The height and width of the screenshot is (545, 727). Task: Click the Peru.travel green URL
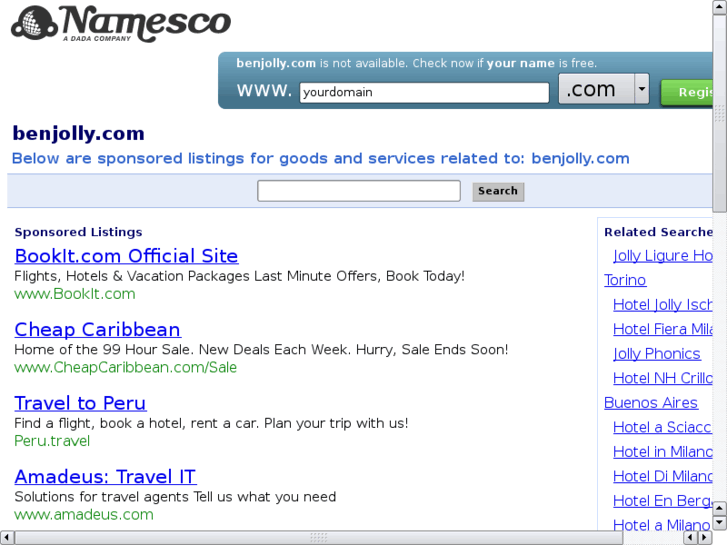pos(52,441)
